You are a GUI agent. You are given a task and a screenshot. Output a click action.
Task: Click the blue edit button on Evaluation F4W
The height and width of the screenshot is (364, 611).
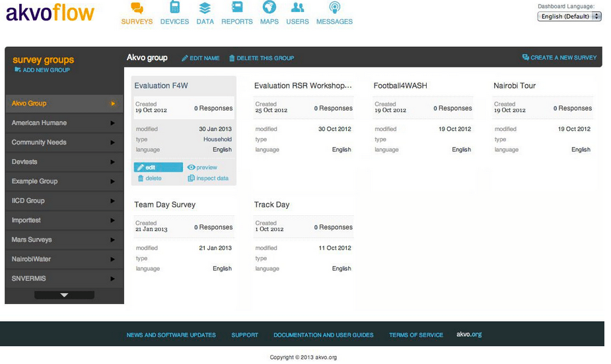pos(159,167)
